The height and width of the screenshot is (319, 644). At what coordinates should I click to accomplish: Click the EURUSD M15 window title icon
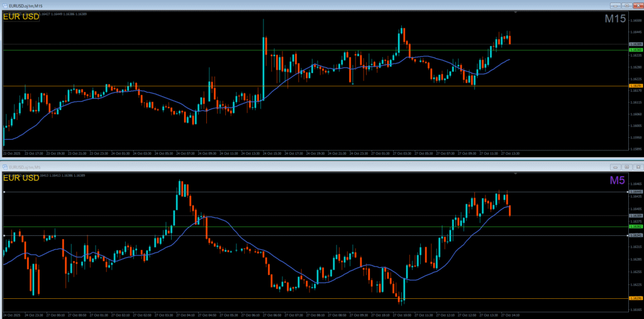pos(4,6)
